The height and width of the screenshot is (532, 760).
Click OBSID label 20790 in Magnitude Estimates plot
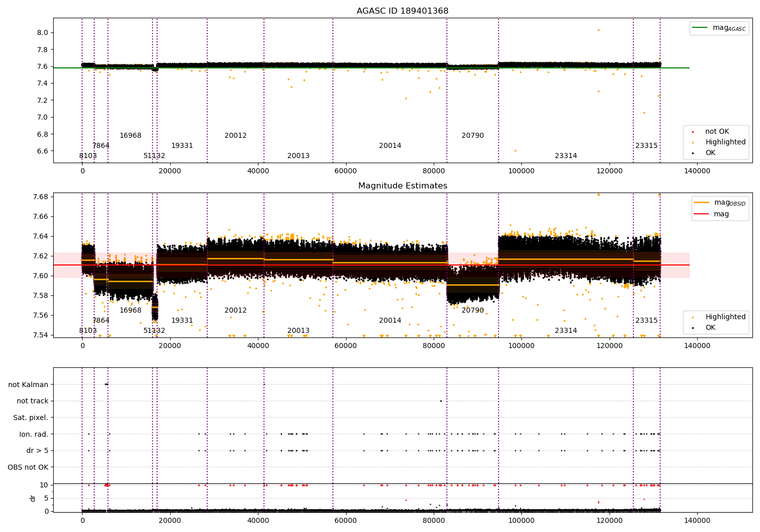[473, 311]
